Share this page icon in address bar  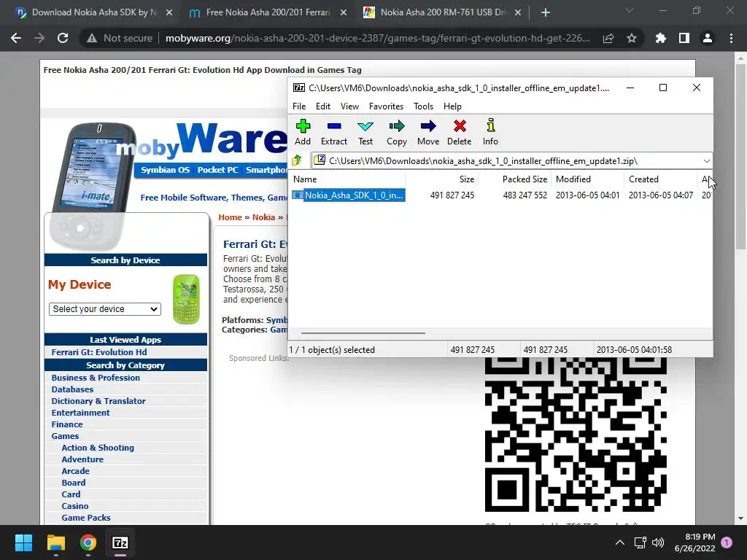click(x=608, y=38)
